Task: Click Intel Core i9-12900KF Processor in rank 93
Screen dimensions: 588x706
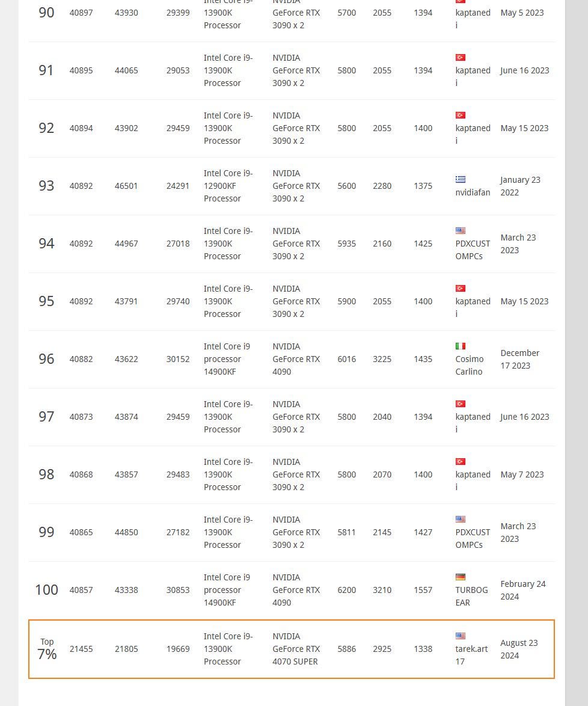Action: pyautogui.click(x=228, y=186)
